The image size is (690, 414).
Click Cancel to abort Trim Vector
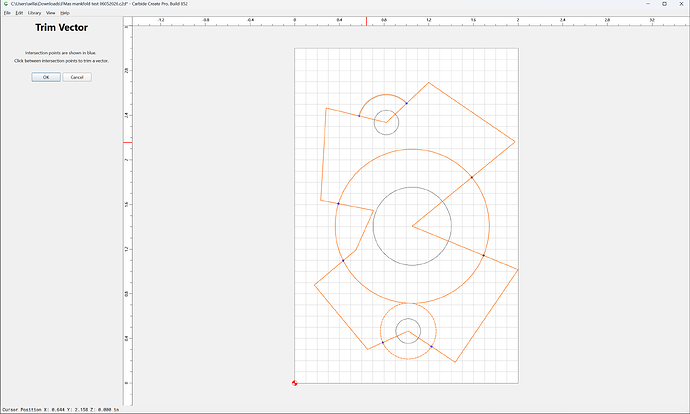point(77,77)
